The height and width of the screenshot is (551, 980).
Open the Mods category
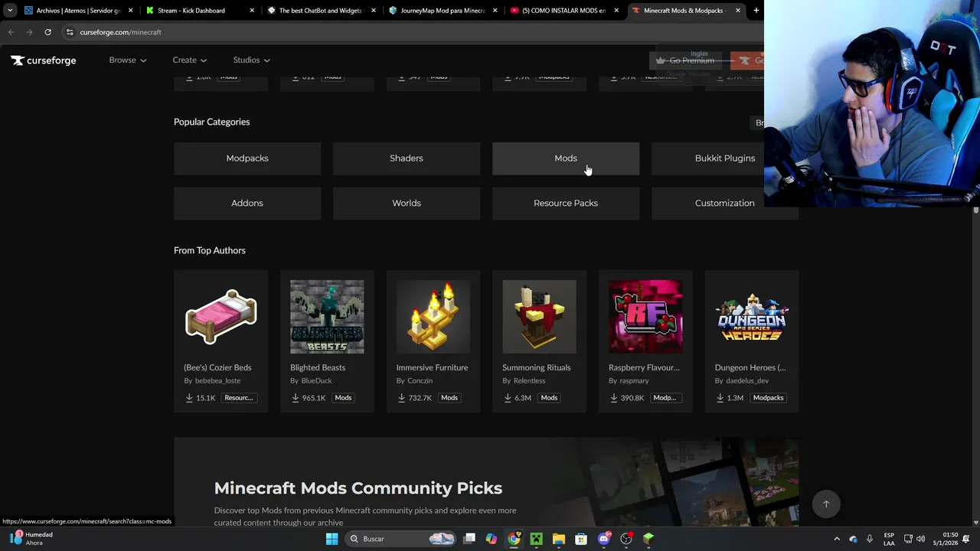click(x=566, y=158)
